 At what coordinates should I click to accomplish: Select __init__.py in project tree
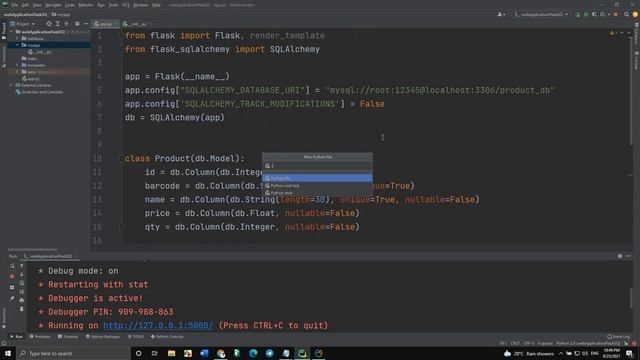coord(40,52)
